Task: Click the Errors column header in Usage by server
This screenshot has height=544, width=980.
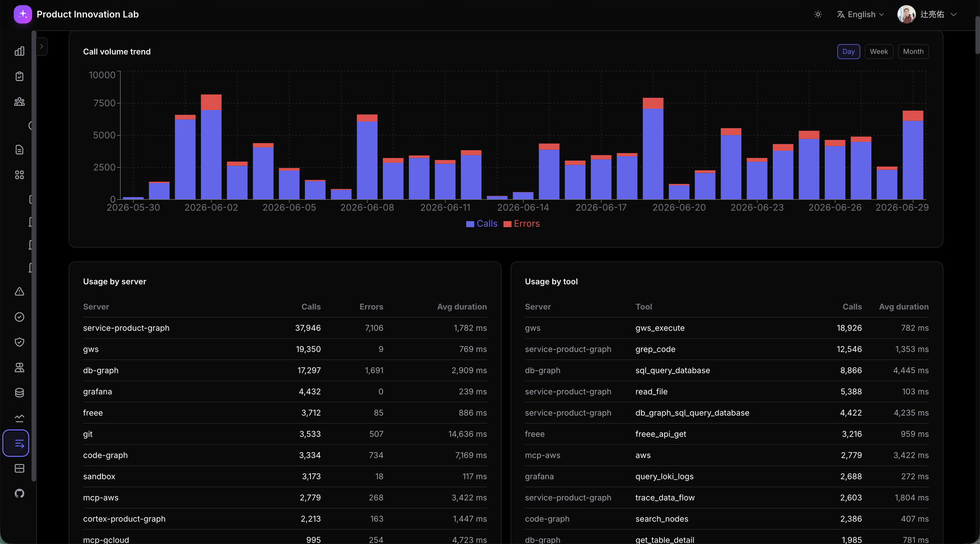Action: [x=371, y=307]
